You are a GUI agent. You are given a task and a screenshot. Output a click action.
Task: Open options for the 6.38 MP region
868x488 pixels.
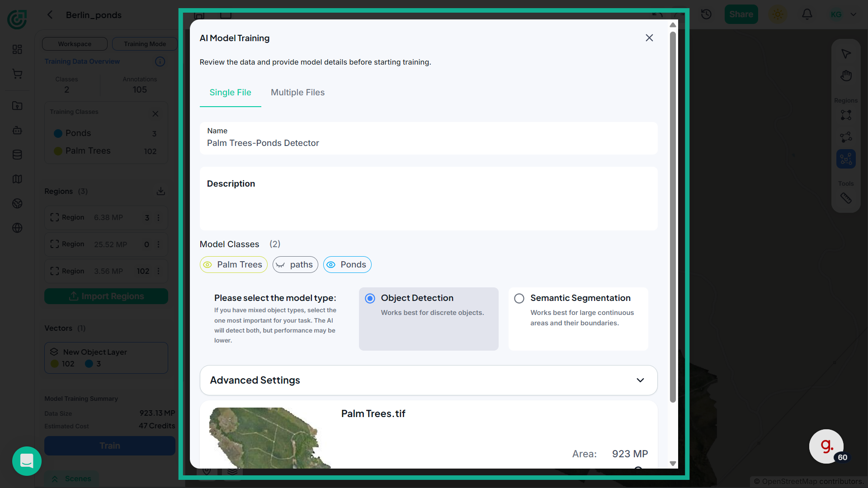158,218
